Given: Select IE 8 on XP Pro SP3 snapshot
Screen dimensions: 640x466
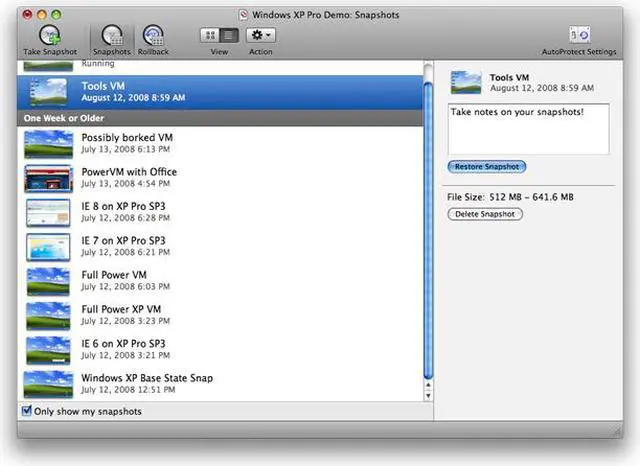Looking at the screenshot, I should click(x=220, y=212).
